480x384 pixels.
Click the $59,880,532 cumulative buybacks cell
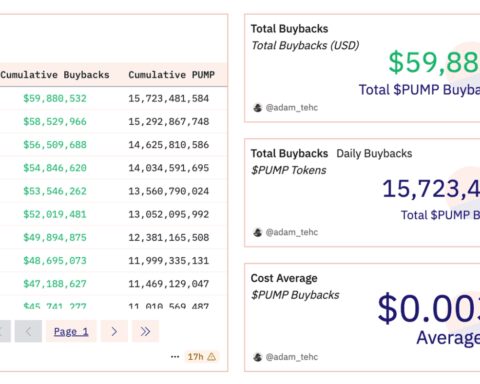pos(55,98)
